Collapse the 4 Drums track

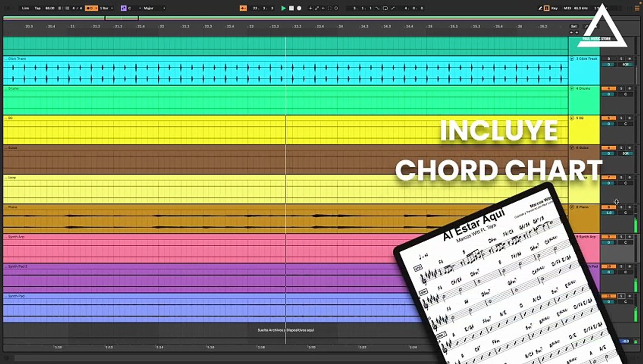click(x=572, y=88)
